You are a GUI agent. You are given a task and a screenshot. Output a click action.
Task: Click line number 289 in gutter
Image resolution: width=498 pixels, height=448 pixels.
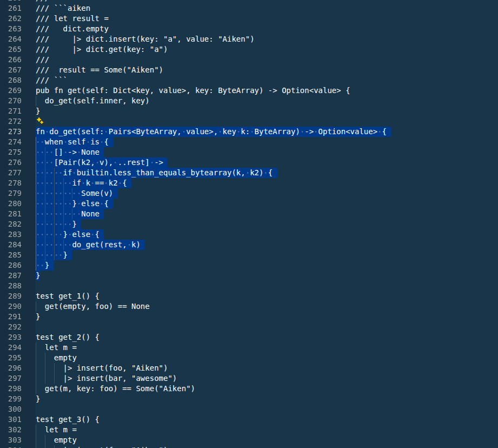coord(15,296)
